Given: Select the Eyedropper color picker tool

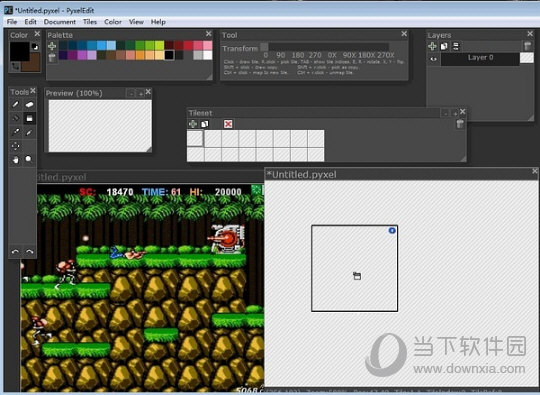Looking at the screenshot, I should point(15,132).
